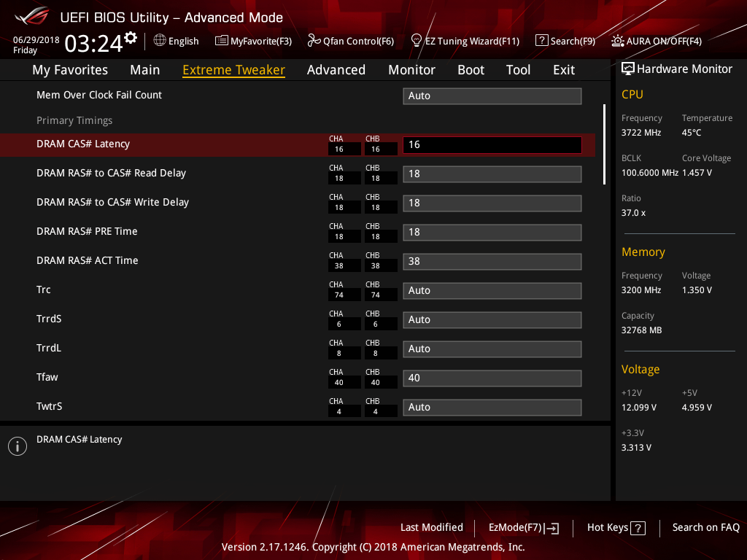This screenshot has width=747, height=560.
Task: Open the My Favorites tab
Action: point(70,70)
